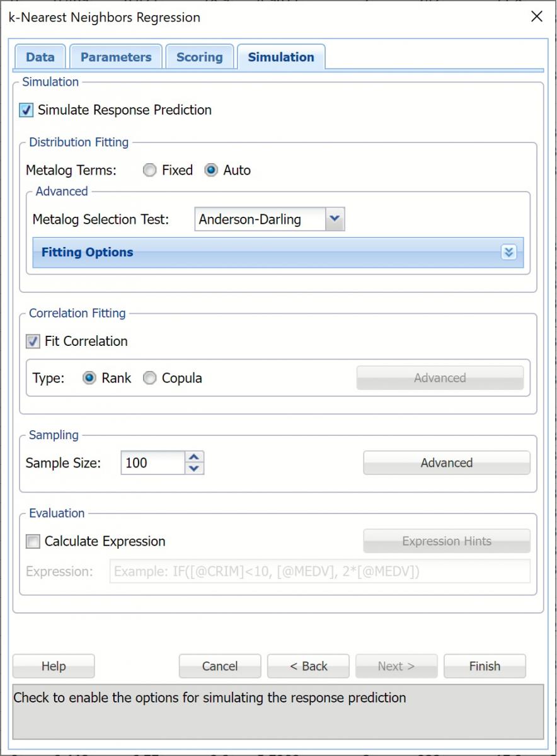This screenshot has height=756, width=557.
Task: Open the Parameters tab
Action: click(x=116, y=57)
